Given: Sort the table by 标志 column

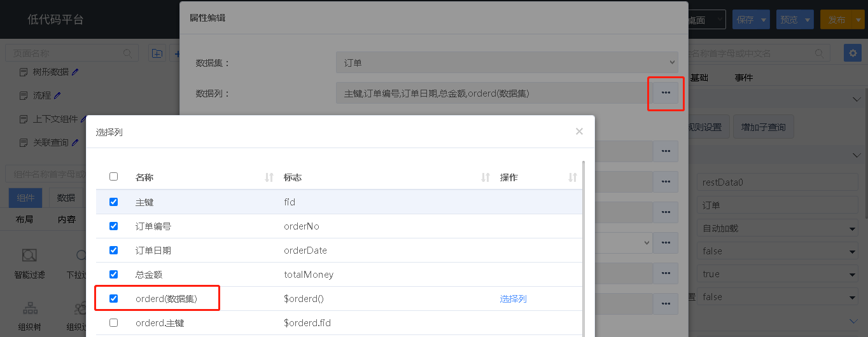Looking at the screenshot, I should pyautogui.click(x=485, y=178).
